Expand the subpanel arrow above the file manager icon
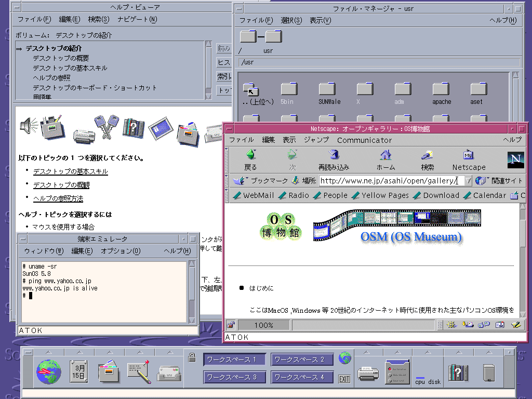Viewport: 532px width, 399px height. coord(110,352)
